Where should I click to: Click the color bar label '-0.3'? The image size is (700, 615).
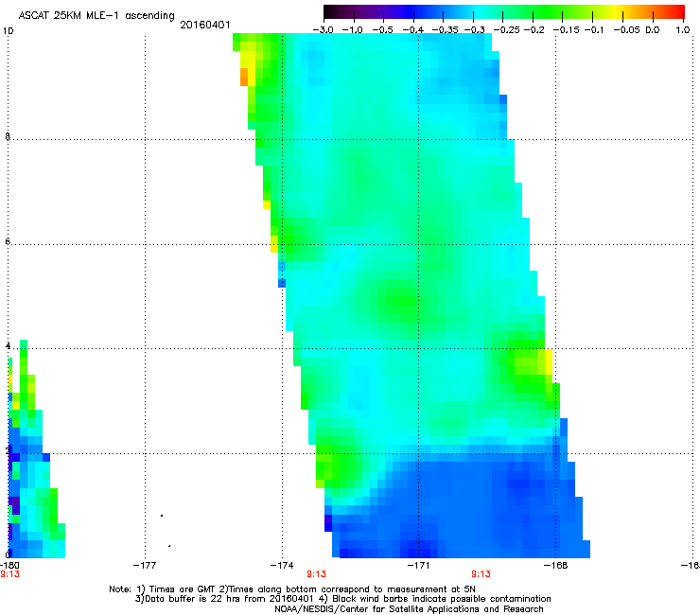coord(475,30)
